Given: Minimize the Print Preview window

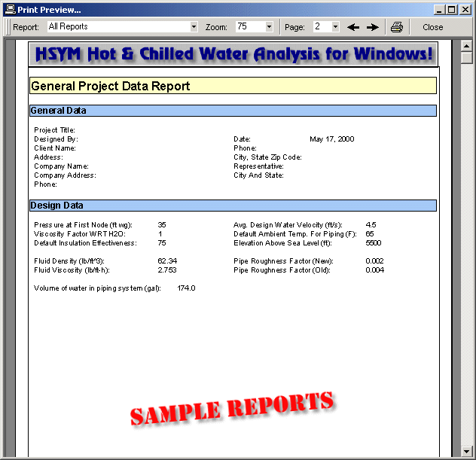Looking at the screenshot, I should click(x=439, y=9).
